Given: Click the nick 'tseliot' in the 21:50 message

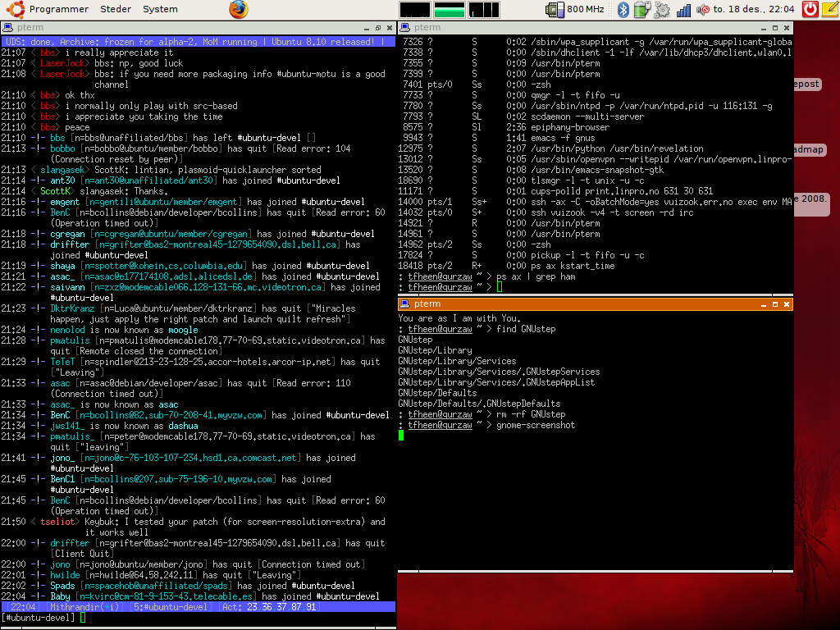Looking at the screenshot, I should [57, 522].
